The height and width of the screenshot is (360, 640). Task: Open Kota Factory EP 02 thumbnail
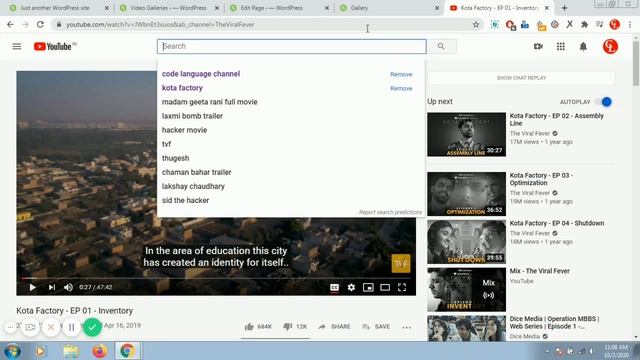coord(467,135)
